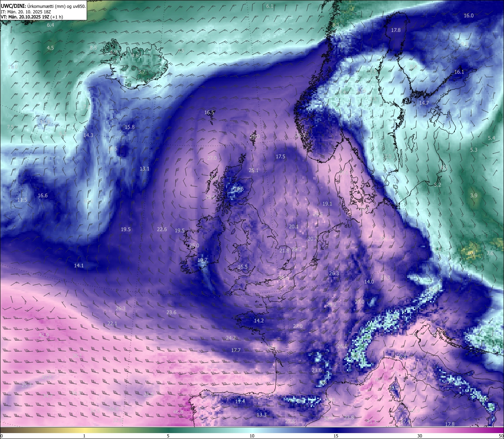
Task: Click the 1 tick on the color scale
Action: pyautogui.click(x=84, y=436)
